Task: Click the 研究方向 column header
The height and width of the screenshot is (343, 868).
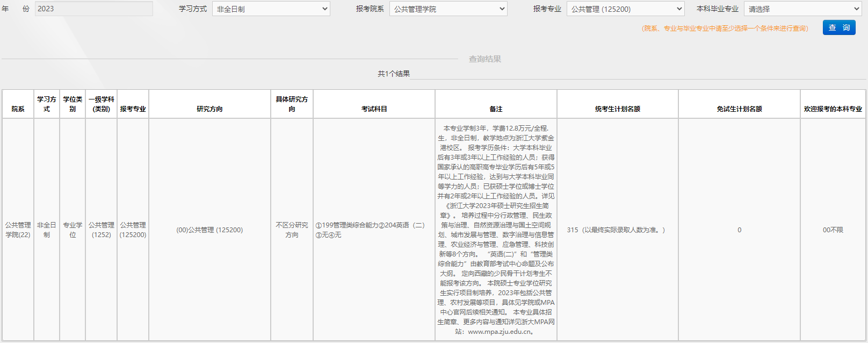Action: (x=209, y=109)
